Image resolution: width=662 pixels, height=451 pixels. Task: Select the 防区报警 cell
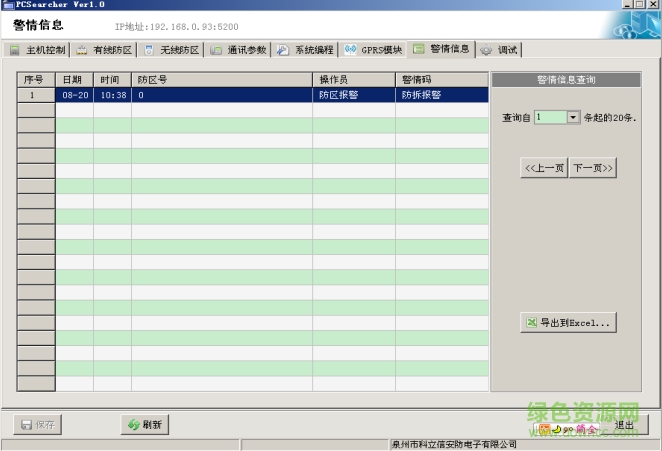pos(354,95)
